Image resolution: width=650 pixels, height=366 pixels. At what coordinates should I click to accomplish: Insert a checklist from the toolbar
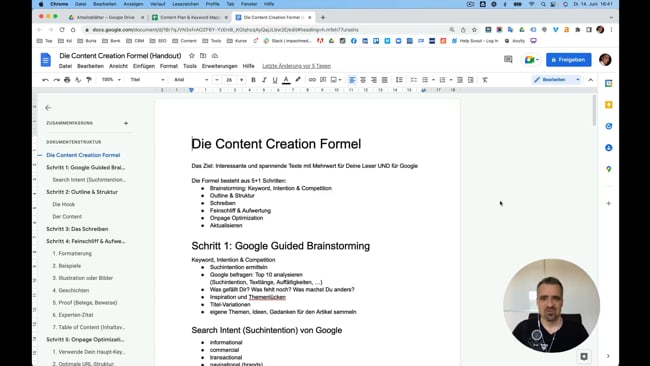(x=414, y=80)
